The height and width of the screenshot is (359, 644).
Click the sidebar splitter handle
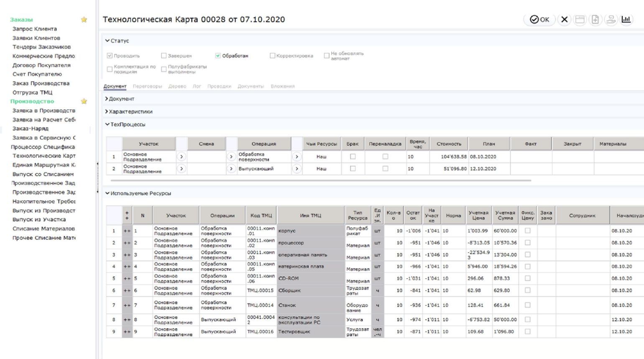click(x=97, y=178)
